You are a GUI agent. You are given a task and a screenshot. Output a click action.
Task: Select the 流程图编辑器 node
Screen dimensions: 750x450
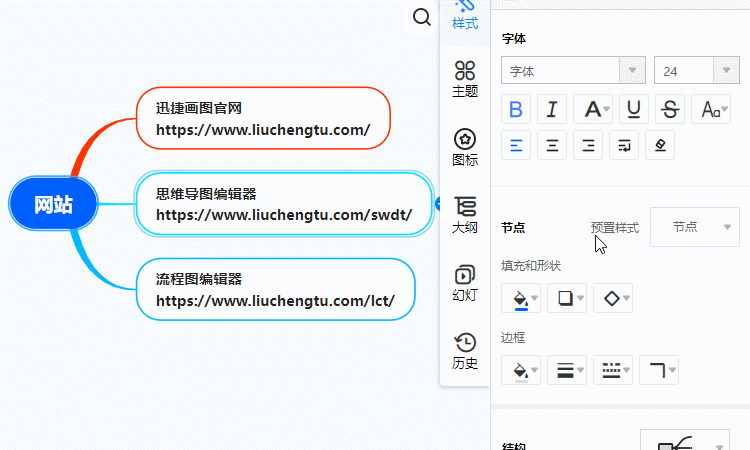[276, 289]
